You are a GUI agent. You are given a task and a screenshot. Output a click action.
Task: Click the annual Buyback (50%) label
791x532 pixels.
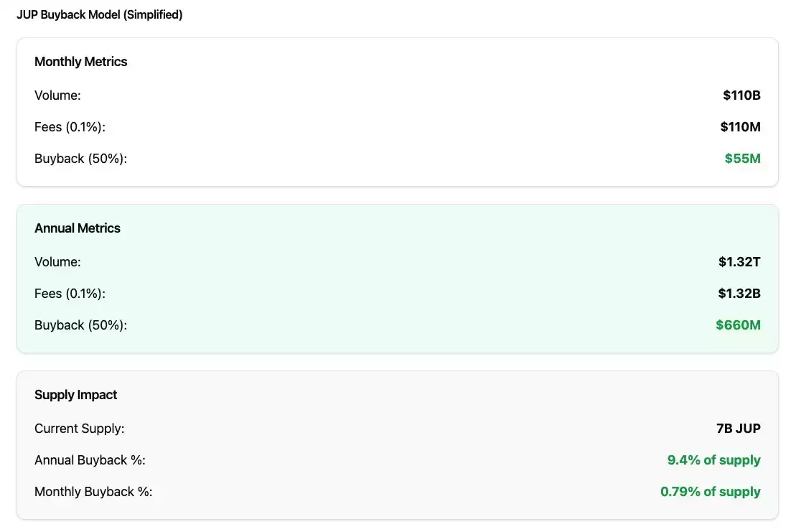pyautogui.click(x=80, y=325)
